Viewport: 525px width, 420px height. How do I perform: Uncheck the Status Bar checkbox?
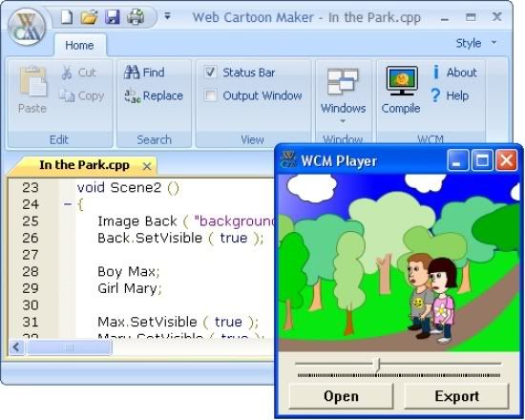[x=211, y=72]
